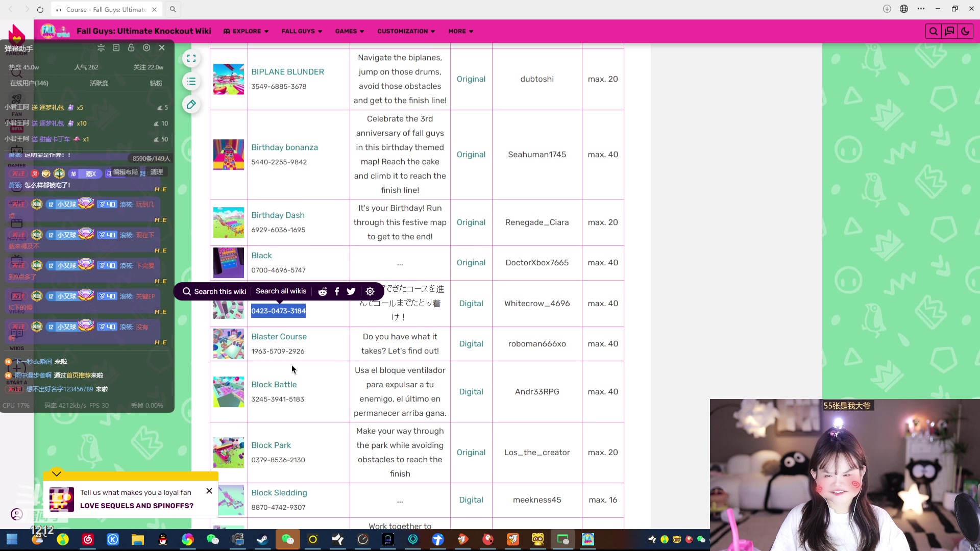Viewport: 980px width, 551px height.
Task: Close the loyal fan survey popup
Action: [x=209, y=491]
